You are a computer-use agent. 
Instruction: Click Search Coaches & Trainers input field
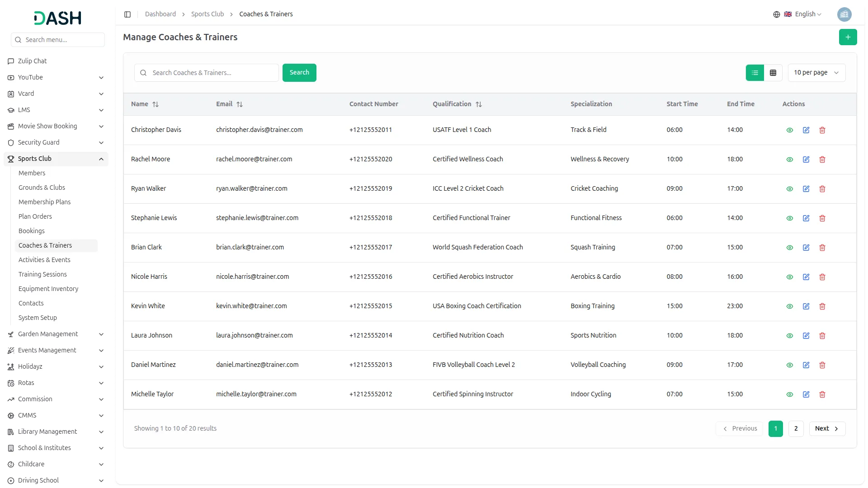212,73
